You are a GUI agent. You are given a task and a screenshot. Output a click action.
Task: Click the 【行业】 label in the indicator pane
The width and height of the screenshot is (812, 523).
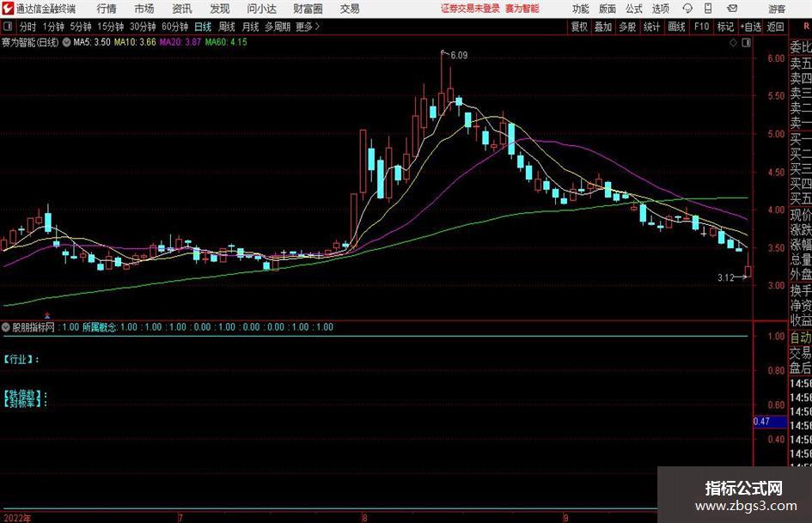pos(21,359)
